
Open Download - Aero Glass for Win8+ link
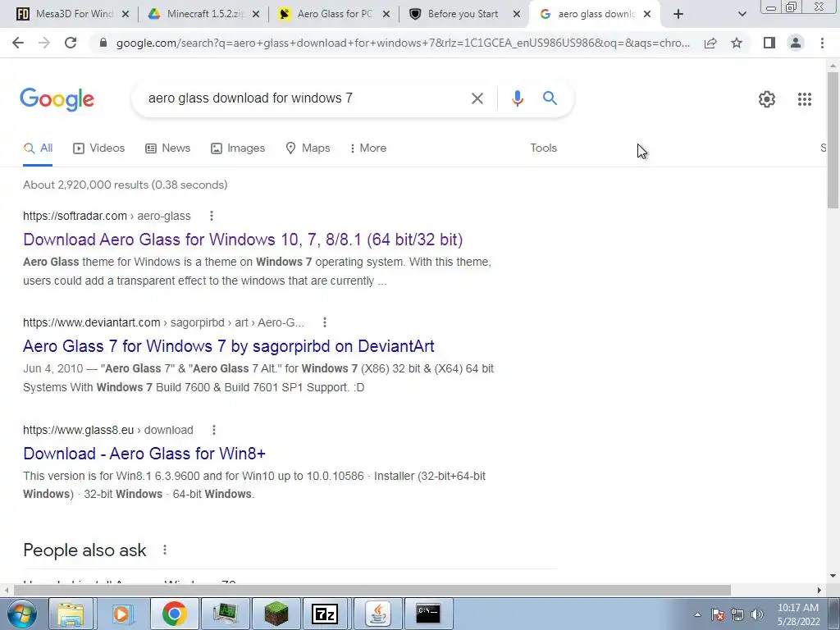tap(144, 454)
